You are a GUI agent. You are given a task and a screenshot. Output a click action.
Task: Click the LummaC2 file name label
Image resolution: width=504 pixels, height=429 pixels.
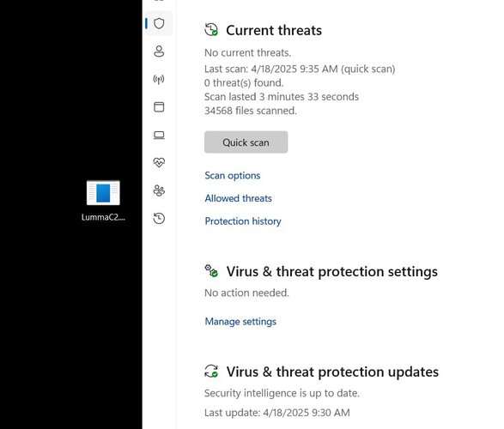[103, 217]
